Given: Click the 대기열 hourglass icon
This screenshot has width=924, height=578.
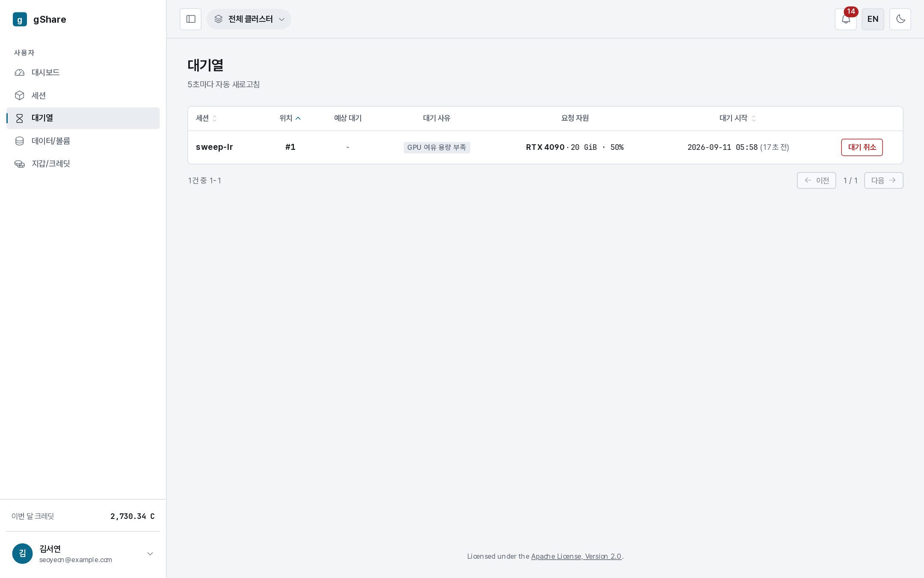Looking at the screenshot, I should [20, 118].
